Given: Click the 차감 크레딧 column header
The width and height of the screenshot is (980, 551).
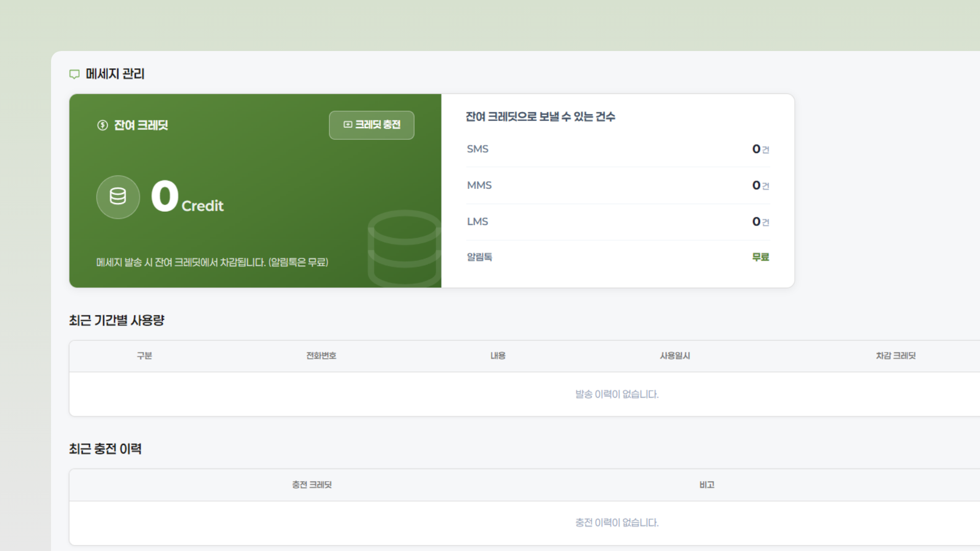Looking at the screenshot, I should pos(896,356).
